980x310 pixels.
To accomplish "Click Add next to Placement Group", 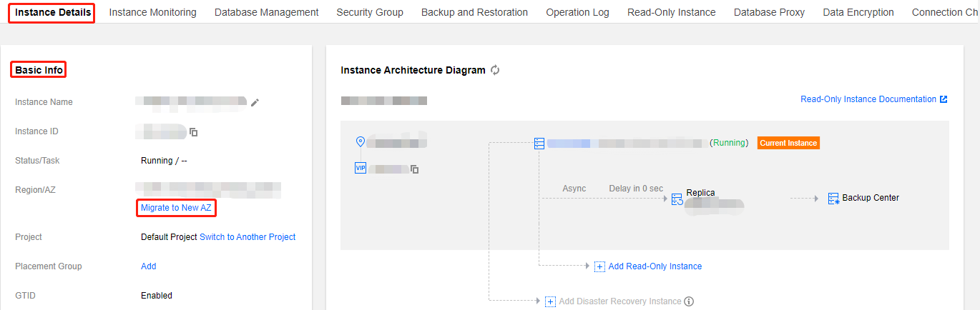I will click(x=148, y=266).
